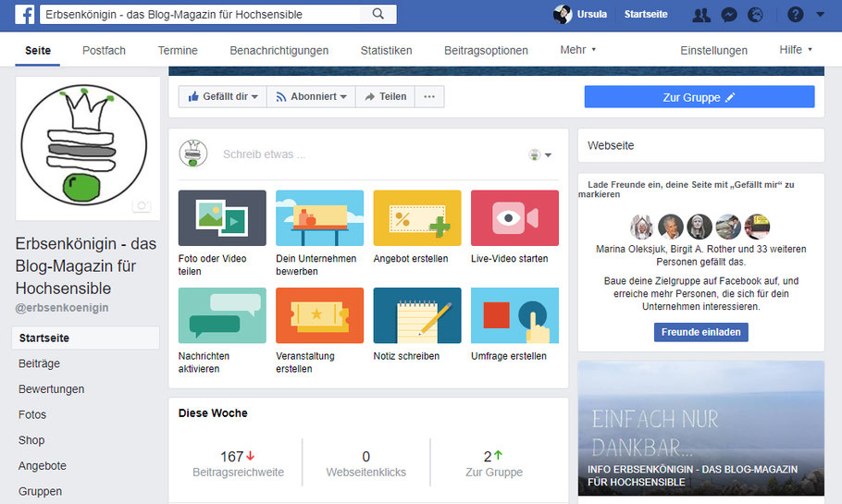
Task: Click the @erbsenkoenigin username
Action: [62, 308]
